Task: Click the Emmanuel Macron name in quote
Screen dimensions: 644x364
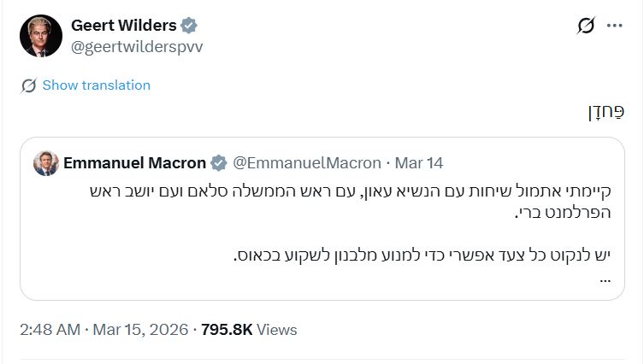Action: pyautogui.click(x=134, y=162)
